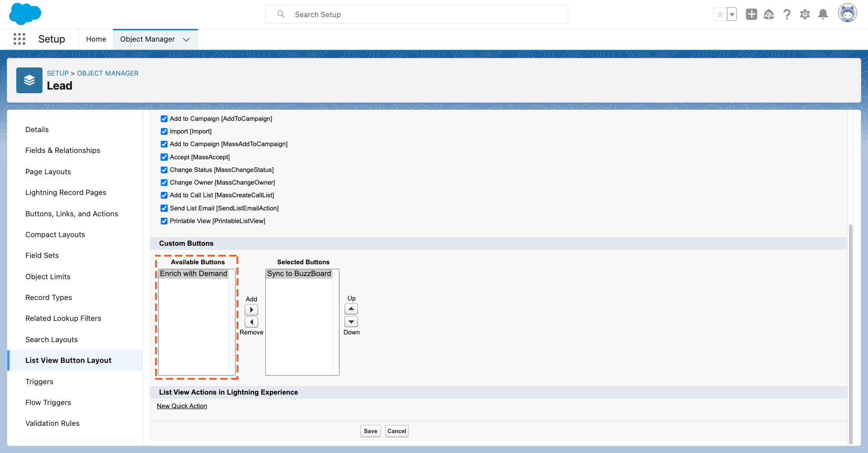Open Compact Layouts
This screenshot has width=868, height=453.
[55, 235]
